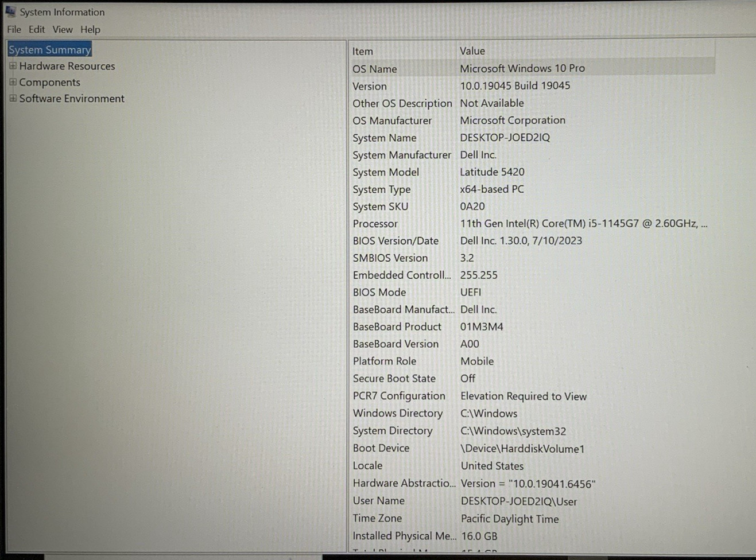
Task: Select the Installed Physical Memory row
Action: pos(532,536)
